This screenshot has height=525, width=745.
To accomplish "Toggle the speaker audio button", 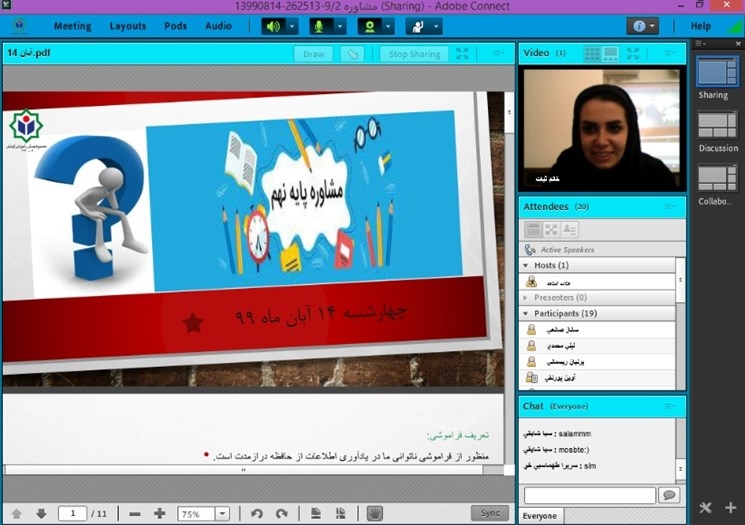I will click(272, 26).
